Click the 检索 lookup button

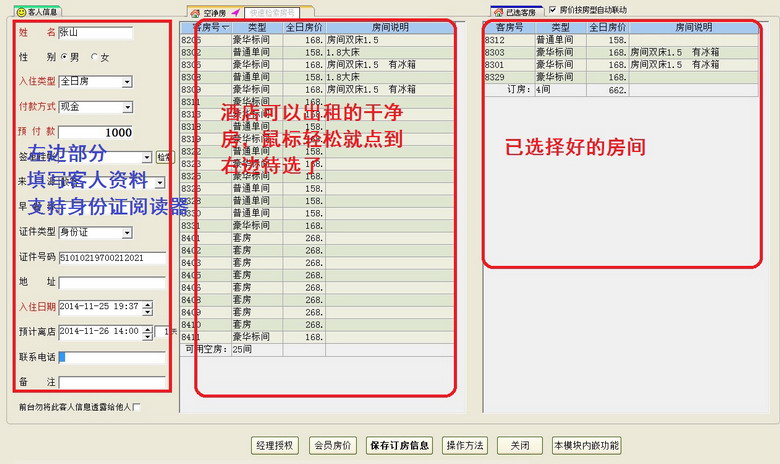pyautogui.click(x=164, y=157)
